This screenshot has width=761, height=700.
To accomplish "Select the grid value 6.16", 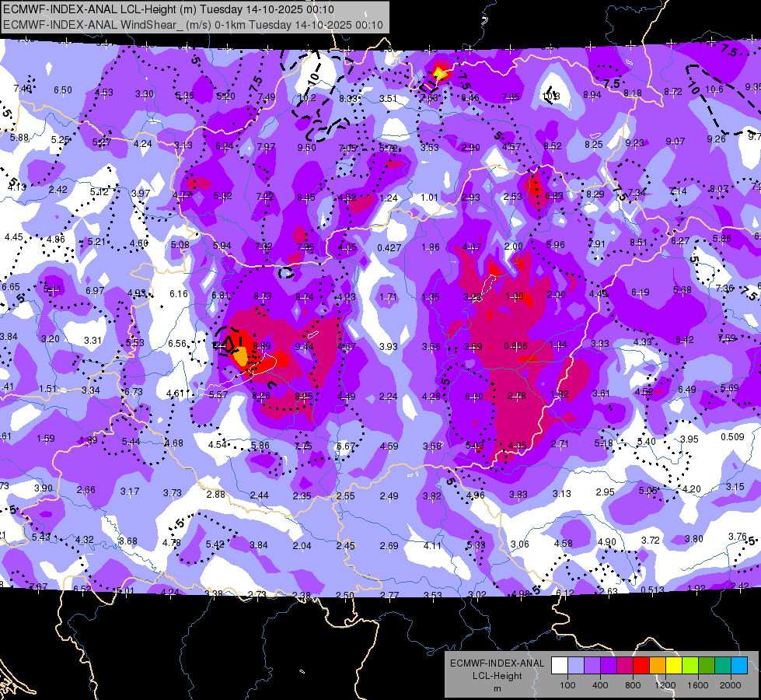I will tap(179, 293).
